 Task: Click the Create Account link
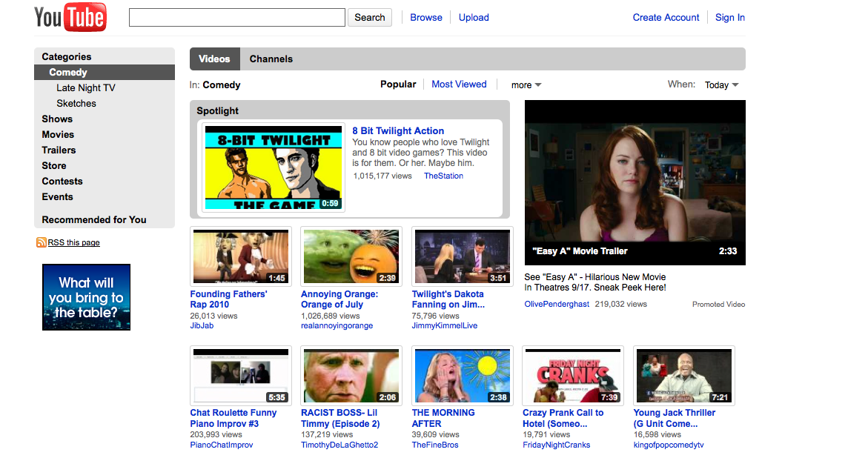pos(666,18)
